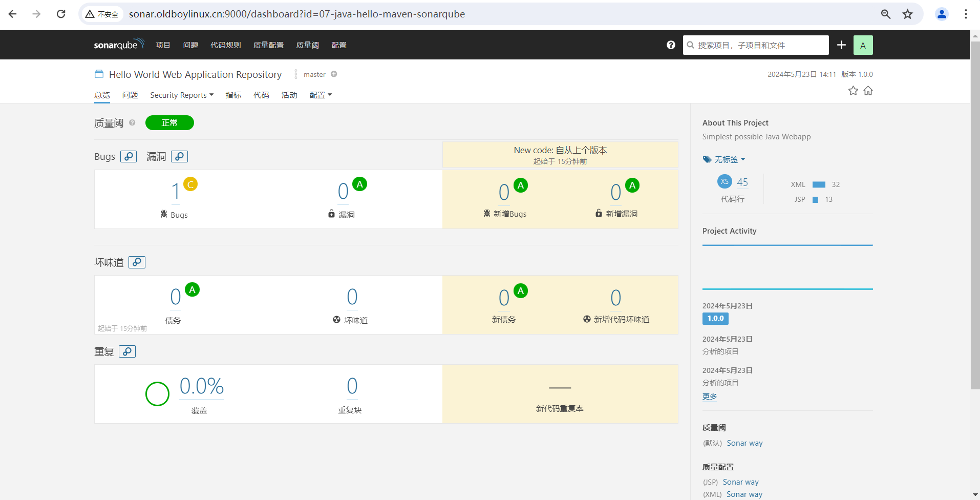Open 质量阈 in the top navigation

click(307, 45)
